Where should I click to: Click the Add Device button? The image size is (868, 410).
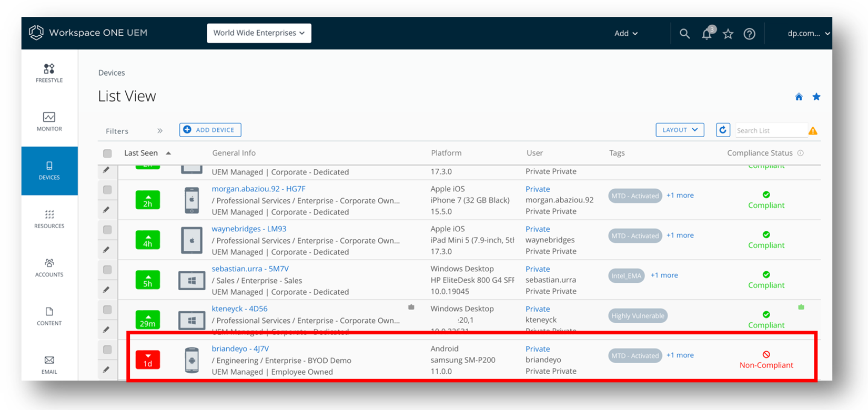pos(210,130)
